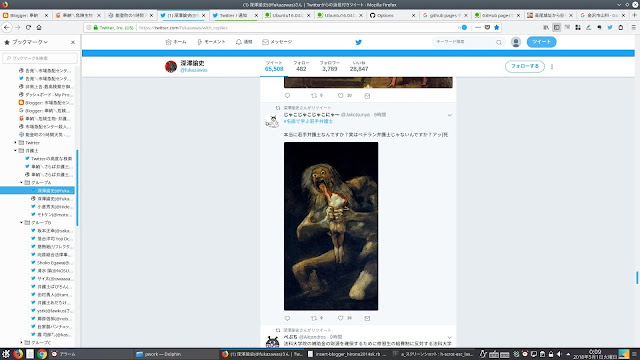Reply to the upper tweet above painting tweet
The width and height of the screenshot is (640, 360).
coord(287,96)
